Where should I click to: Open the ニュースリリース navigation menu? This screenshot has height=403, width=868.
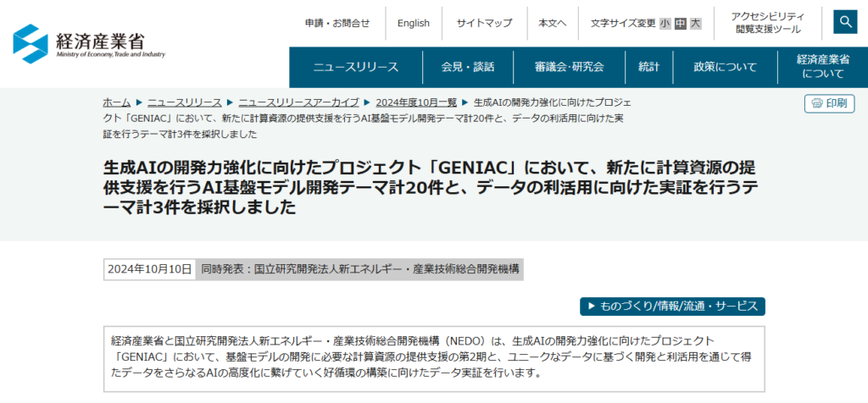(356, 67)
